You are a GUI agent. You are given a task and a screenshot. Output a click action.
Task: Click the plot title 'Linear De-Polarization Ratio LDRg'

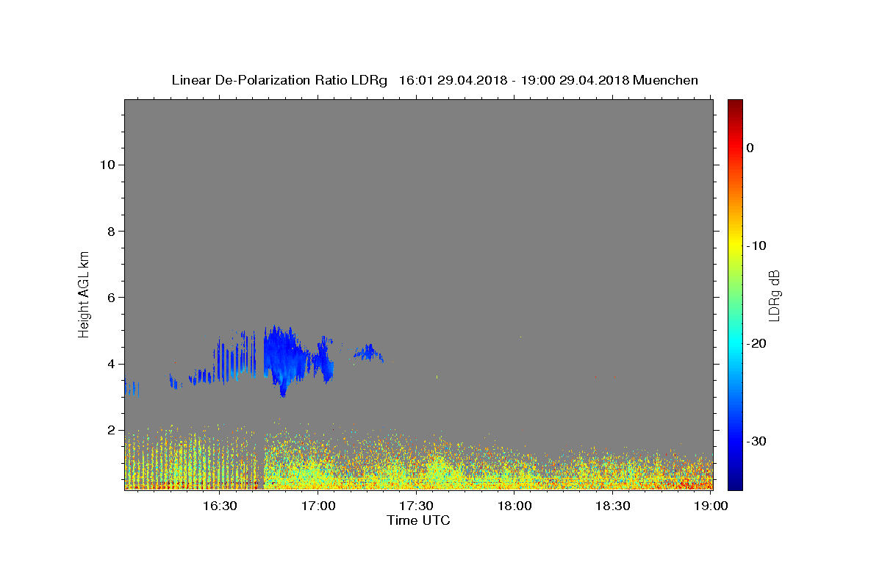point(279,80)
